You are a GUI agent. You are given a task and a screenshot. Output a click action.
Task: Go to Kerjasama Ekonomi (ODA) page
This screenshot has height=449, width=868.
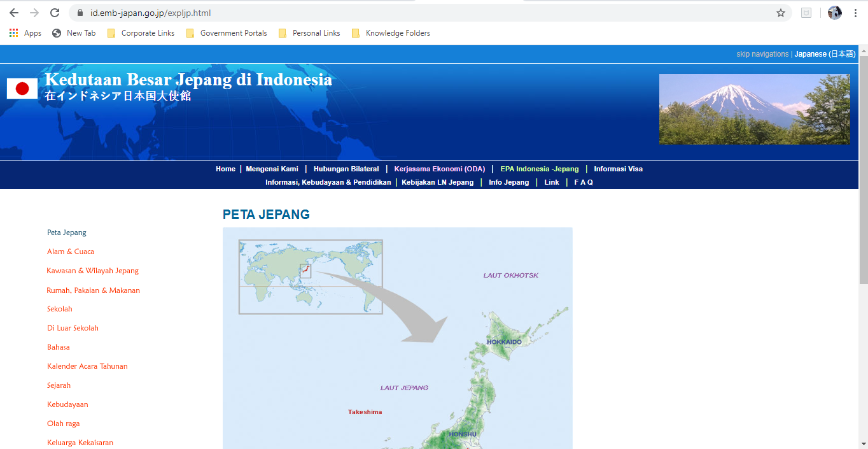[x=439, y=169]
